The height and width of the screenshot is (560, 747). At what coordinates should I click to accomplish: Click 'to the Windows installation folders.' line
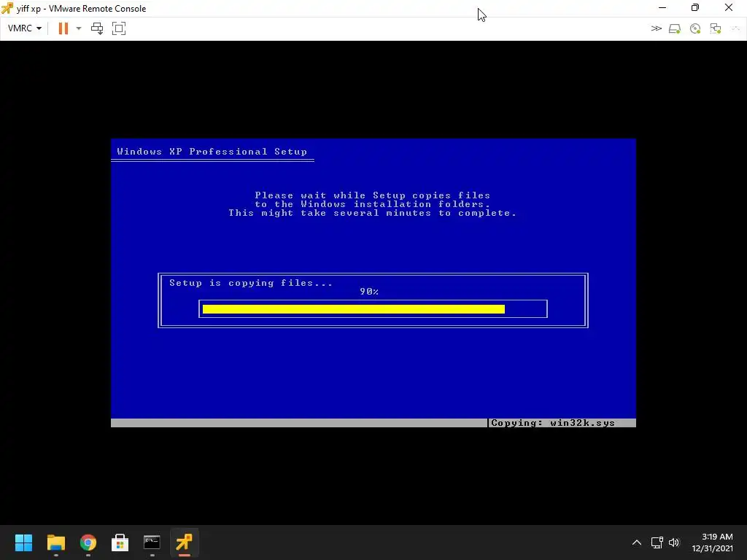click(x=373, y=204)
